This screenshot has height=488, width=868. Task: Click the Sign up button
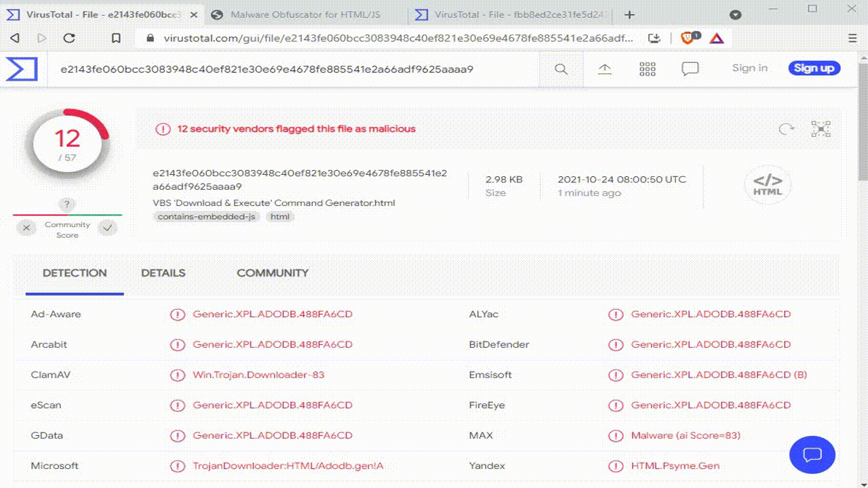(814, 68)
